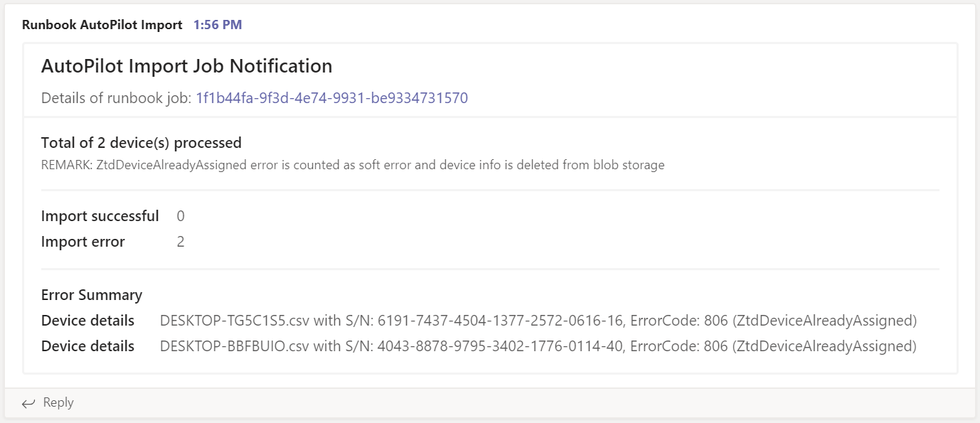Screen dimensions: 980x423
Task: Click the DESKTOP-BBFBUIO.csv error details line
Action: point(538,346)
